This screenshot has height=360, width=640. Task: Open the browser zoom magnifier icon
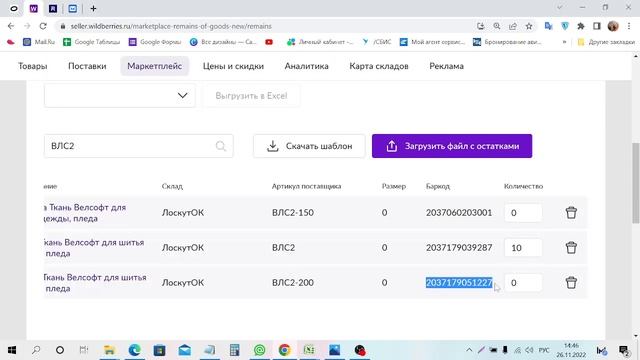click(497, 26)
